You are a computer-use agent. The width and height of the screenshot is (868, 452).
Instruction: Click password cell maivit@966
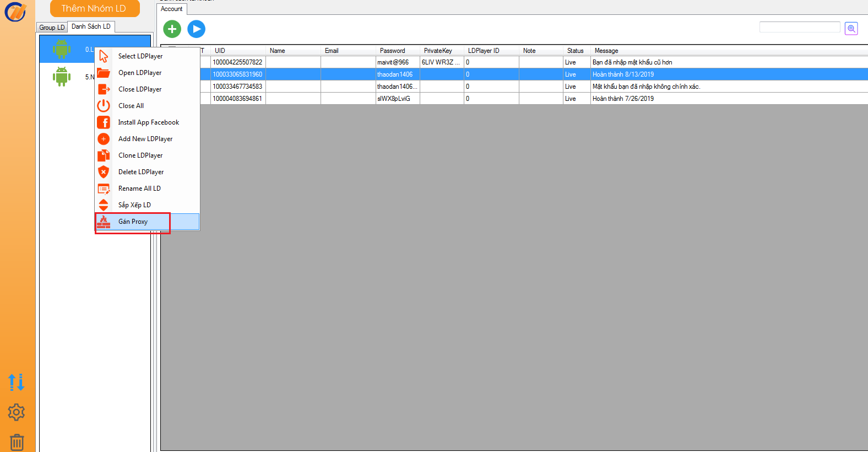click(398, 62)
